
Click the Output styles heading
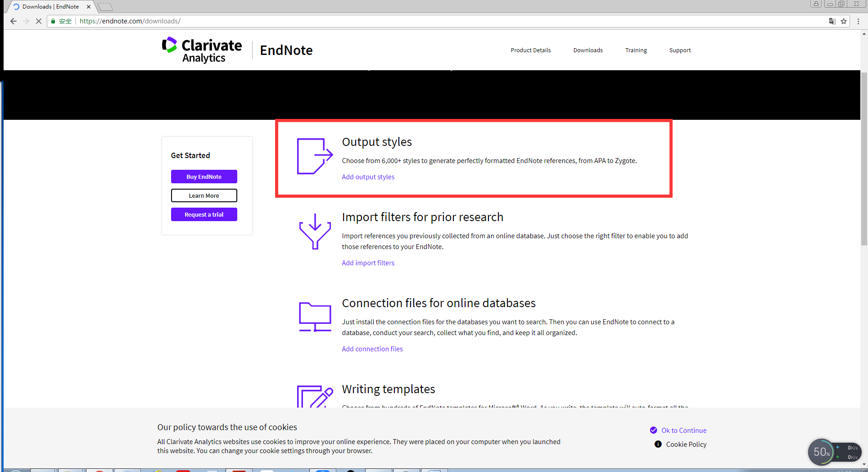pyautogui.click(x=377, y=142)
